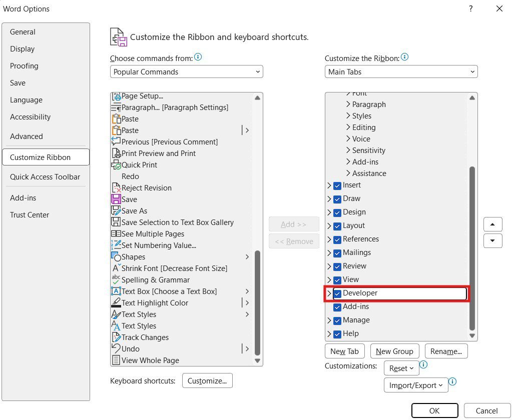
Task: Click the Save As command icon
Action: [116, 210]
